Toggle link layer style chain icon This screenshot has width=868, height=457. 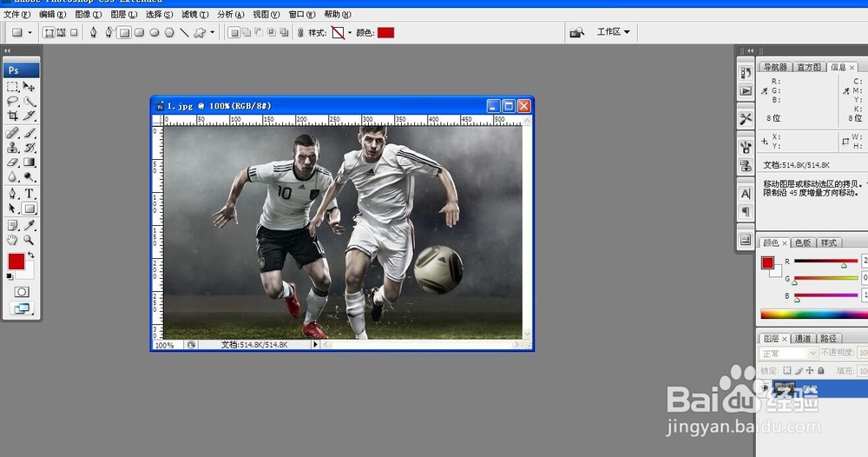tap(300, 33)
